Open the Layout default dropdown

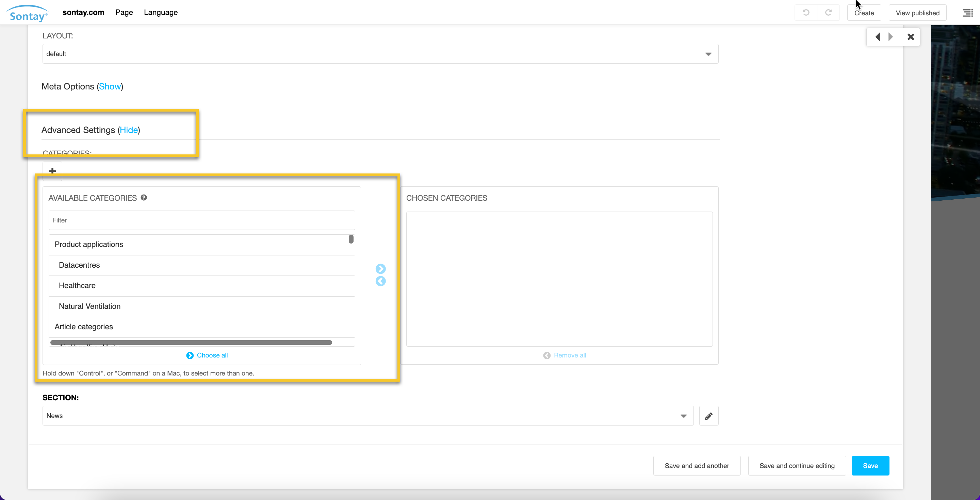[380, 54]
